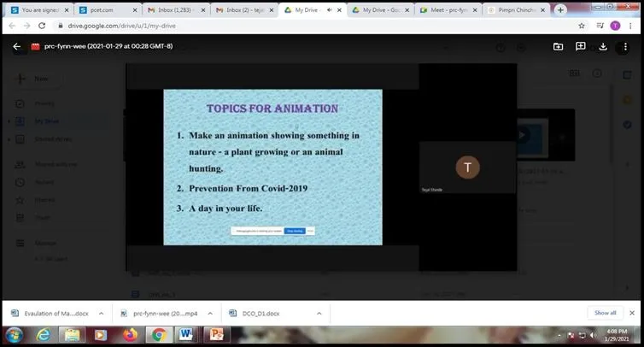This screenshot has height=347, width=644.
Task: Close the video preview with back arrow
Action: (x=16, y=46)
